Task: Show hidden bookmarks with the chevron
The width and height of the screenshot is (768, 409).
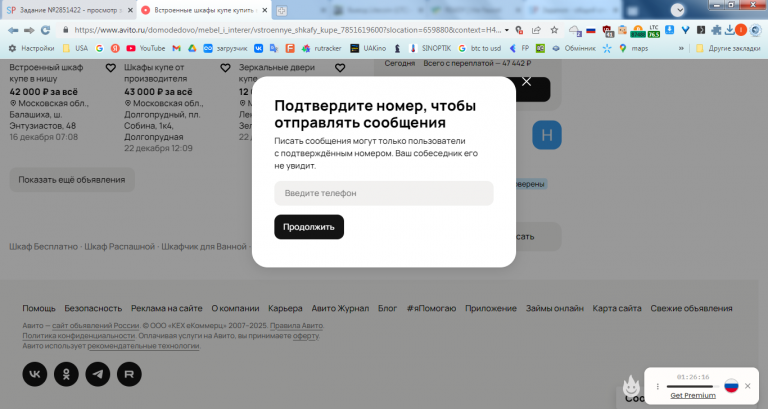Action: pyautogui.click(x=681, y=48)
